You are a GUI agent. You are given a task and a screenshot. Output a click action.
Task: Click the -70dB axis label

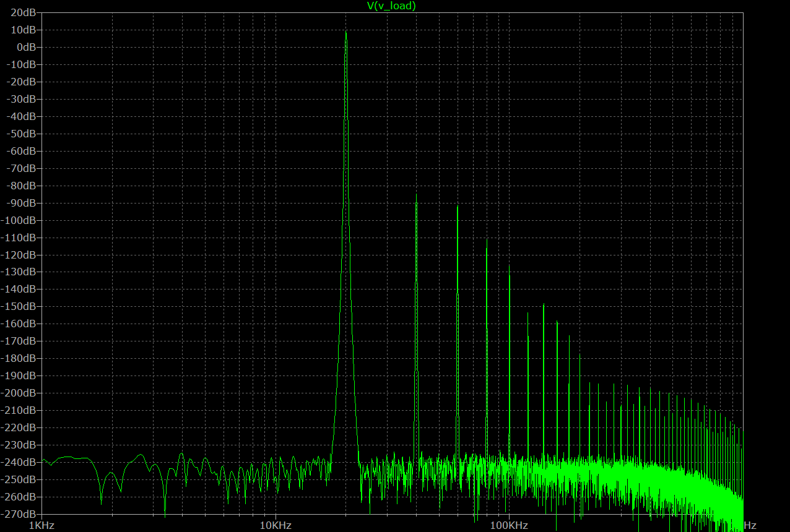coord(22,168)
